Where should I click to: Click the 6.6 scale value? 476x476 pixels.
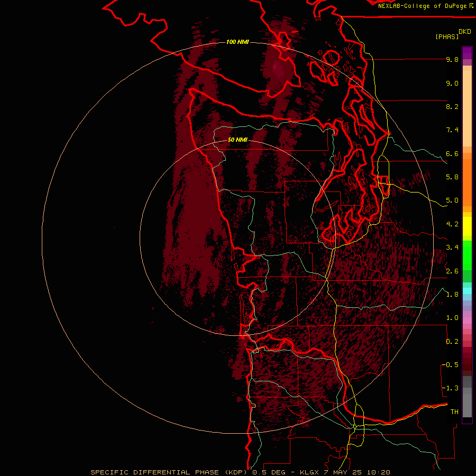click(452, 153)
